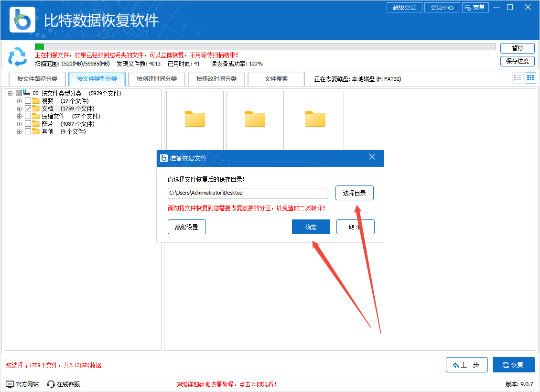The height and width of the screenshot is (392, 540).
Task: Open the 按文件类型分类 tab
Action: (x=97, y=79)
